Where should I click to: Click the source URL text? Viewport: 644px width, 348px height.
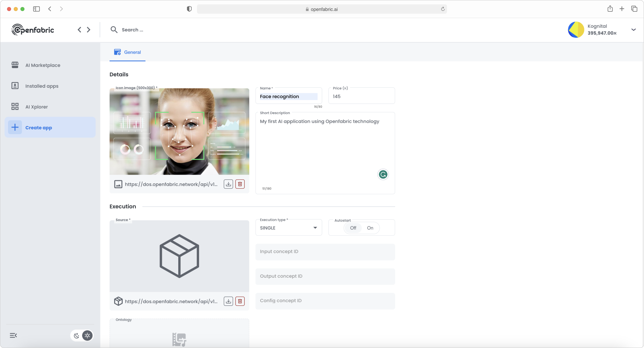point(171,301)
